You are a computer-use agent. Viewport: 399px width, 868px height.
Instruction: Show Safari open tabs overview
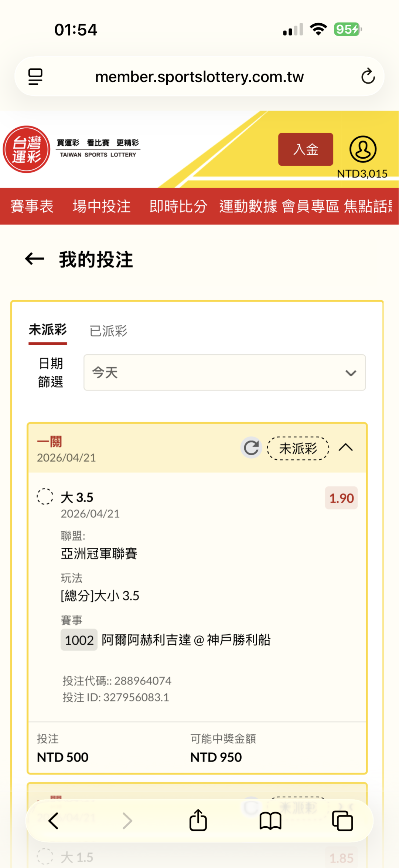342,821
